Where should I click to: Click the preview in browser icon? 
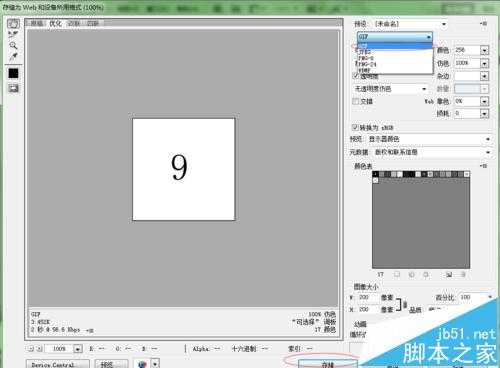click(x=142, y=364)
